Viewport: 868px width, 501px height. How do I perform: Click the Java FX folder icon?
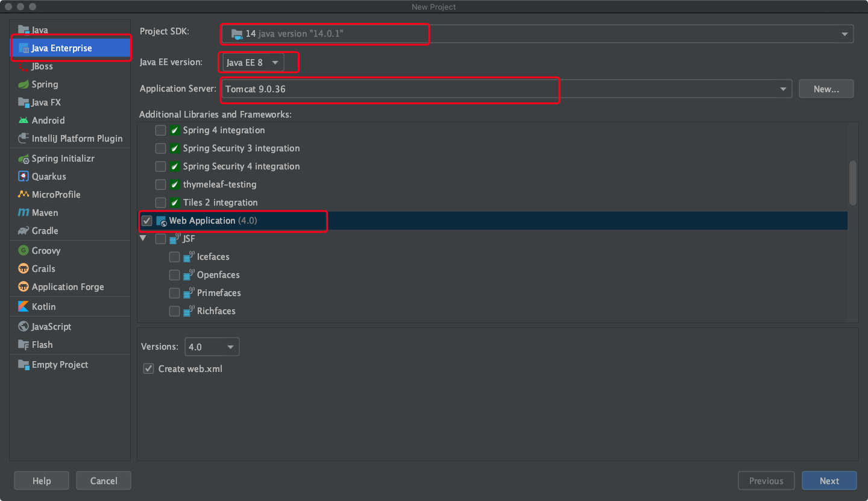(x=24, y=102)
